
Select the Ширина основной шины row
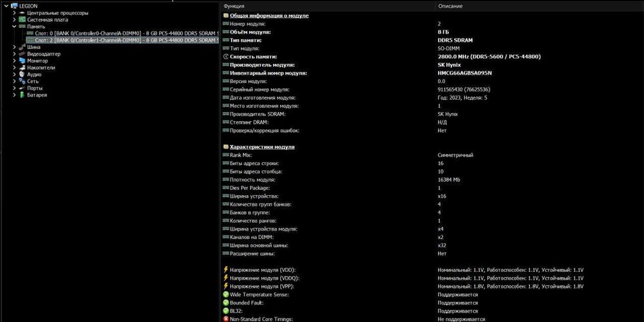[432, 245]
